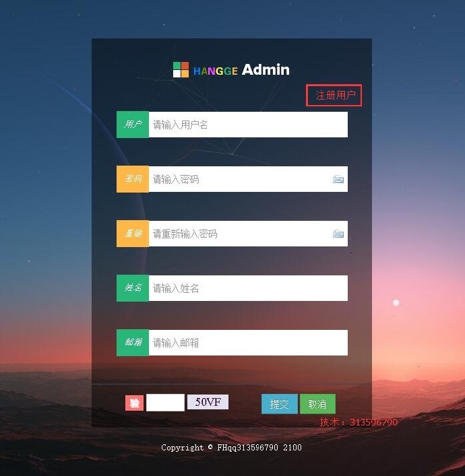Image resolution: width=465 pixels, height=476 pixels.
Task: Click the 注册用户 heading box
Action: (334, 96)
